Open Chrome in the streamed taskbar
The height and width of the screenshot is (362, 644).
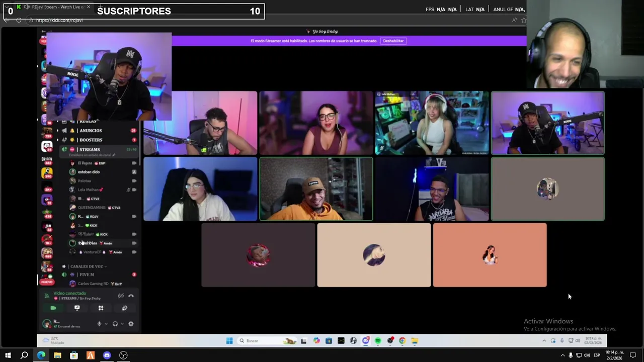pyautogui.click(x=402, y=340)
